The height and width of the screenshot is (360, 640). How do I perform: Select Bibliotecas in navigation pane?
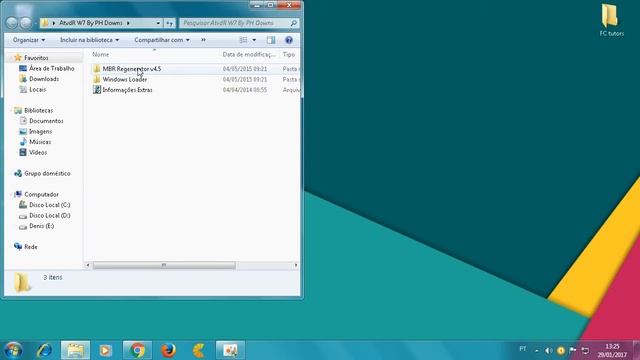pyautogui.click(x=38, y=111)
